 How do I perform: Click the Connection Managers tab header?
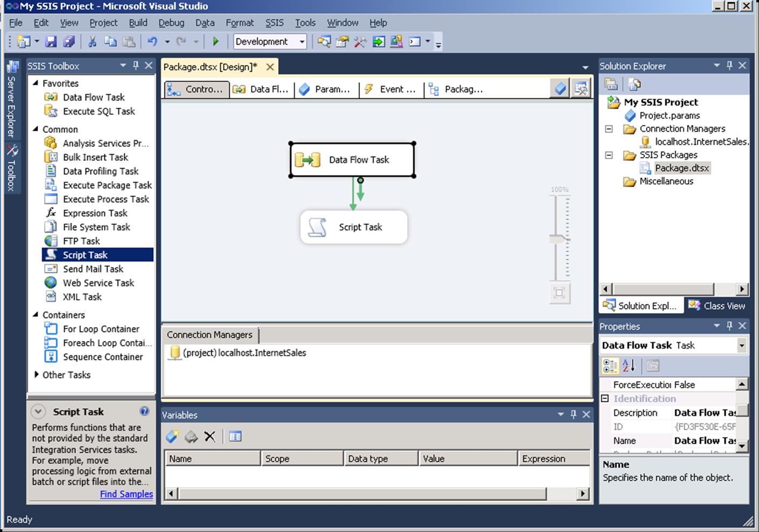[x=210, y=335]
